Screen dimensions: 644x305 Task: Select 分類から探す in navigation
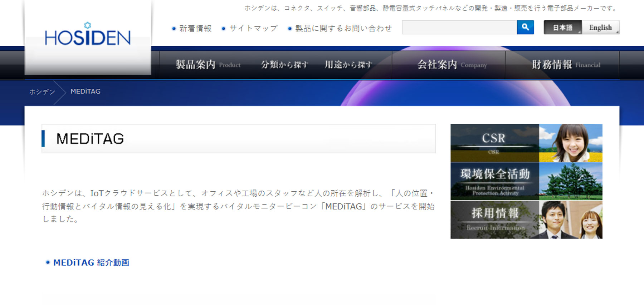(284, 65)
